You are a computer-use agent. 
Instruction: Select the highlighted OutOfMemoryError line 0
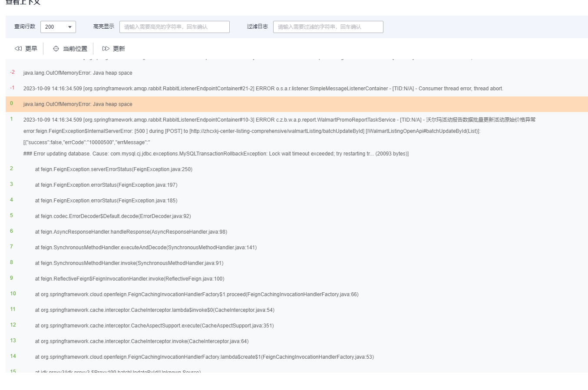(297, 104)
